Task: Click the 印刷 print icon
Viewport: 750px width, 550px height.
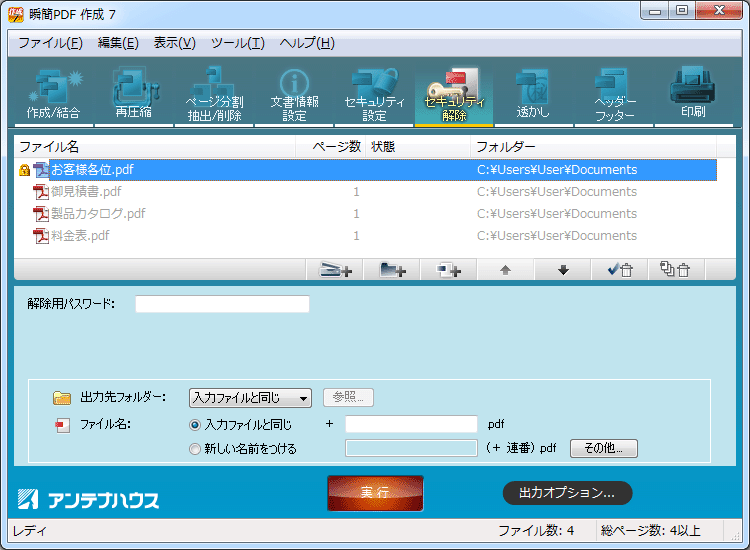Action: 693,95
